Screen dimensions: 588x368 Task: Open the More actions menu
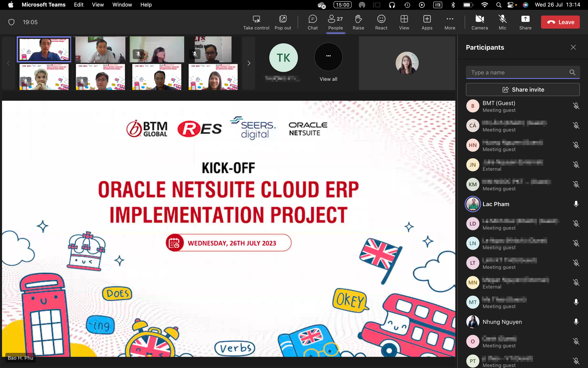pos(450,22)
